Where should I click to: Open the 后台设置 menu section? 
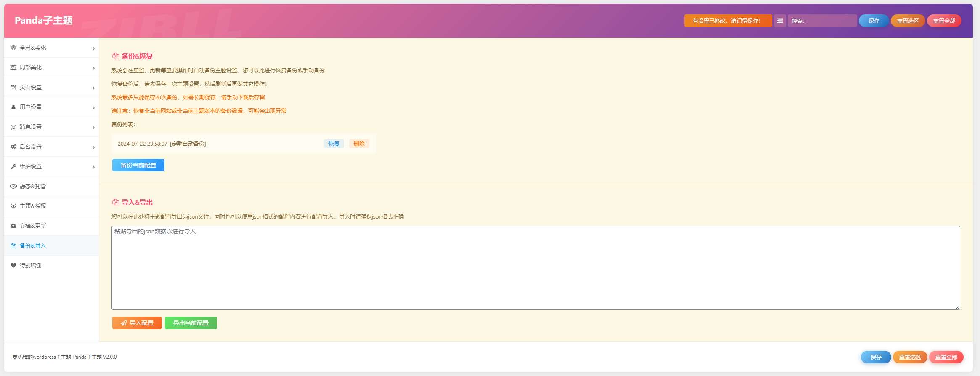point(51,147)
